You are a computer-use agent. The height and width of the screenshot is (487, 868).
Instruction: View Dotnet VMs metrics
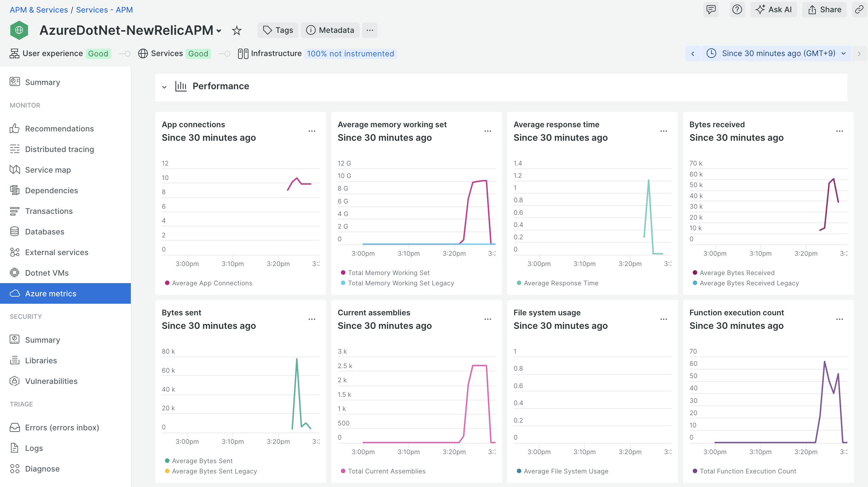click(x=46, y=273)
